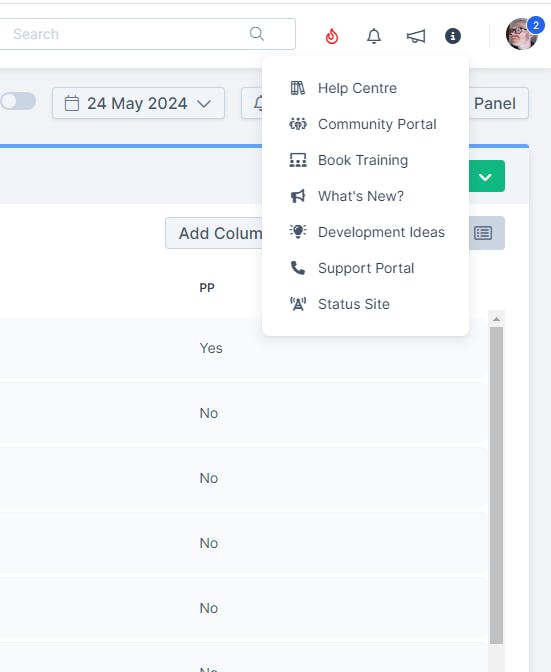Open the notifications bell
This screenshot has height=672, width=551.
pos(374,36)
